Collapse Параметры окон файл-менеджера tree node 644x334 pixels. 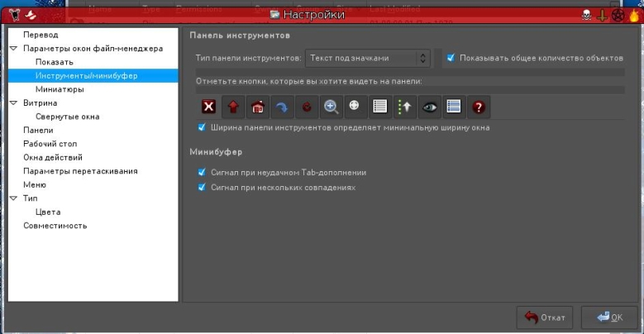(x=13, y=49)
